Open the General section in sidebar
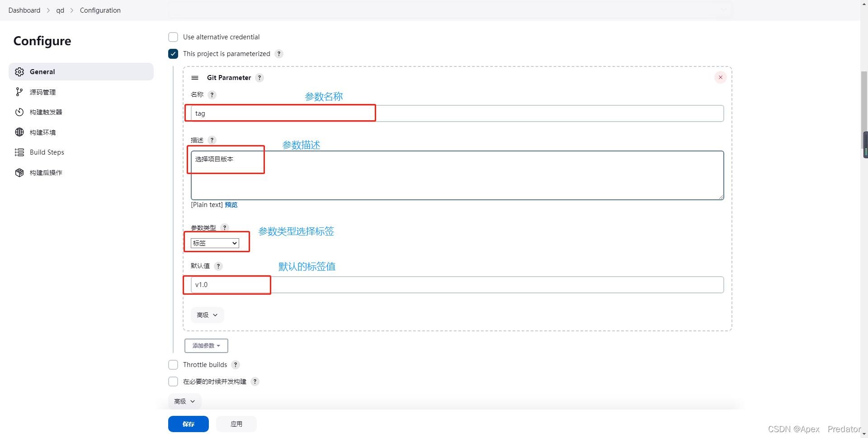The image size is (868, 438). (x=81, y=72)
